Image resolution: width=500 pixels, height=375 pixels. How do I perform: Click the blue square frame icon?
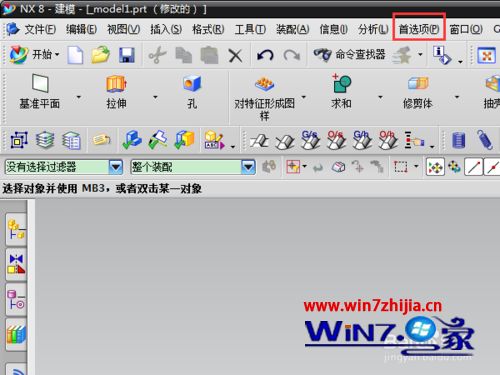19,140
